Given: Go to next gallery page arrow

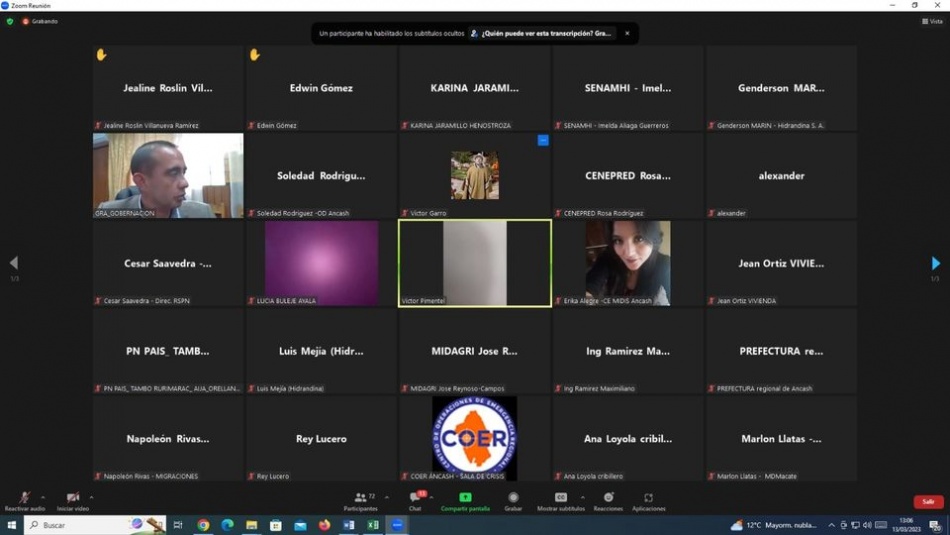Looking at the screenshot, I should [x=935, y=263].
